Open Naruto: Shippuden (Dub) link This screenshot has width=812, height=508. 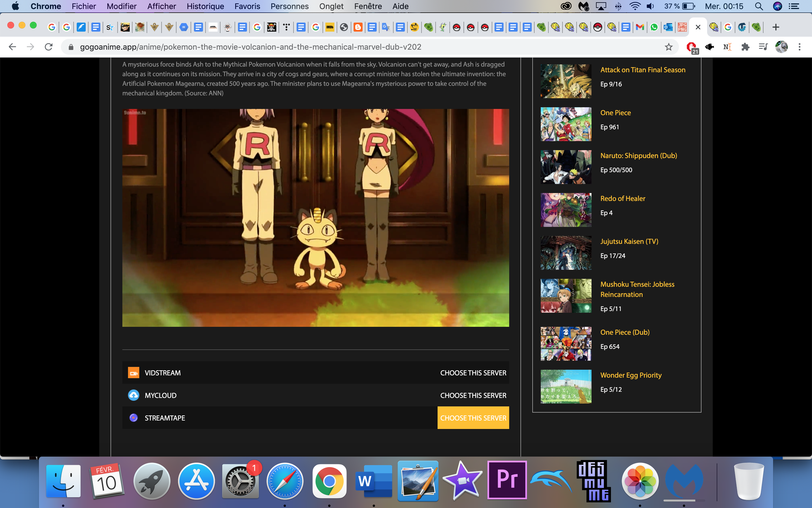(x=639, y=156)
